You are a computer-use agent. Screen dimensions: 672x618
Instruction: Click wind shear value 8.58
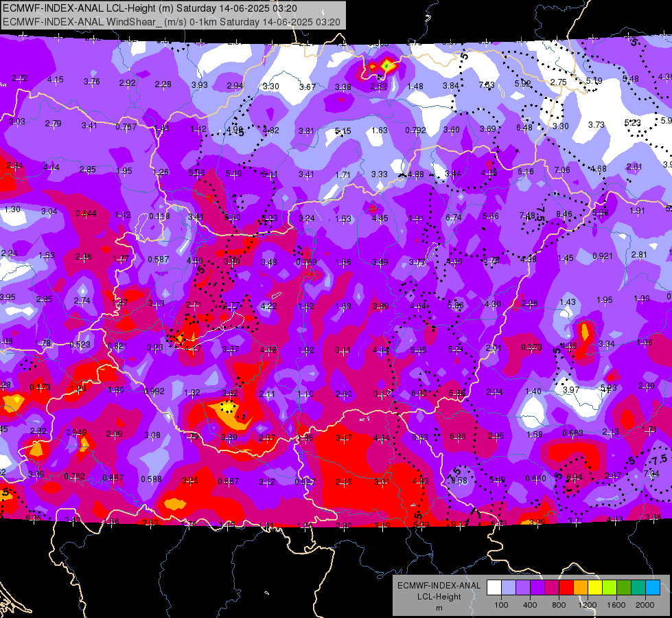(x=459, y=481)
